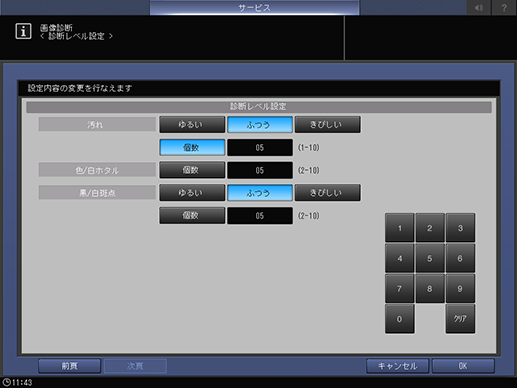Click the information icon beside 画像診断
517x388 pixels.
pyautogui.click(x=23, y=31)
